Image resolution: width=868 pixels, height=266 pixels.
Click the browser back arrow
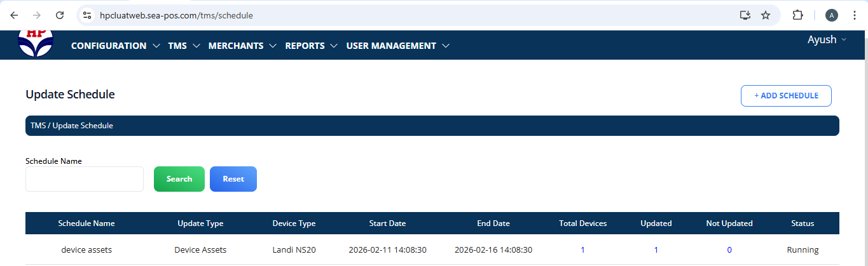(x=14, y=15)
